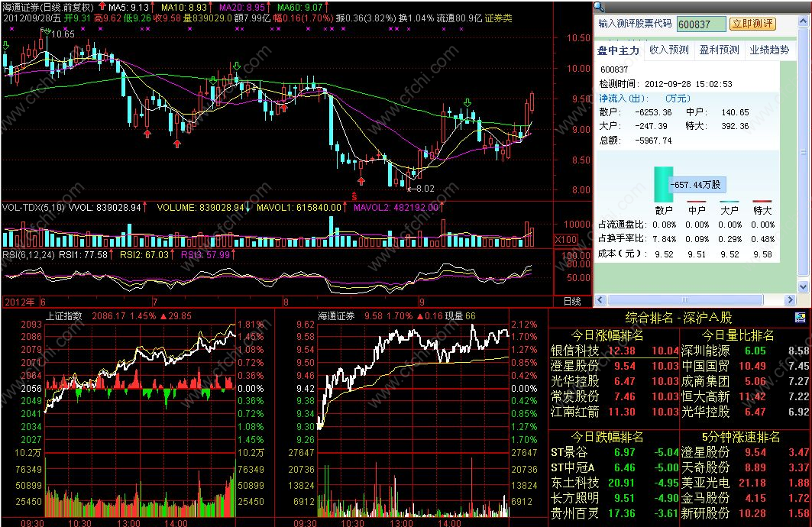Click the horizontal scrollbar right arrow

[x=790, y=299]
